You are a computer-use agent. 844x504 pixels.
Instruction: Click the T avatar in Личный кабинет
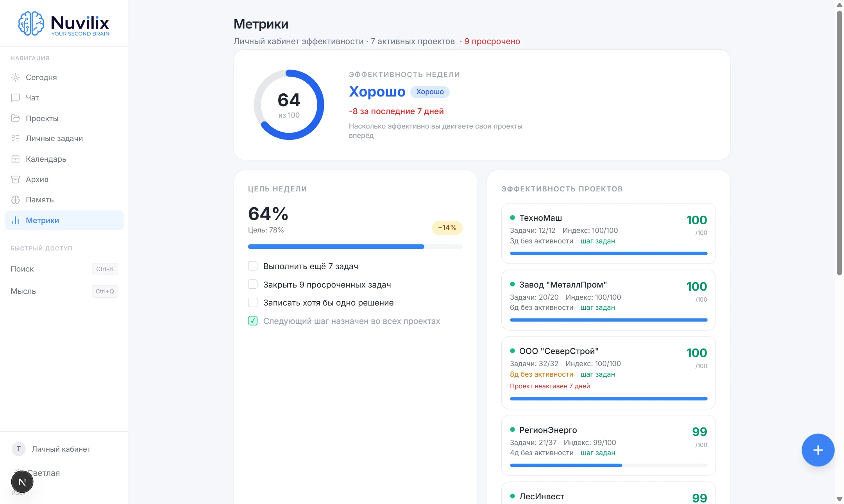(x=18, y=449)
